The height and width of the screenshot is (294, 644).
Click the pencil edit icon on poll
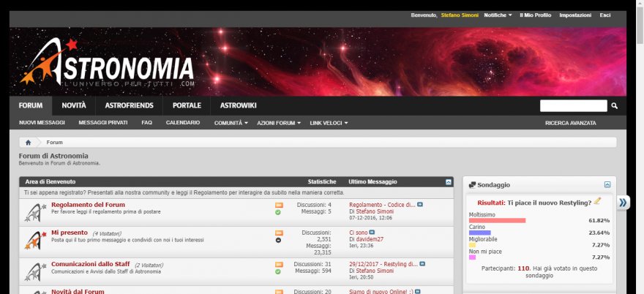click(x=598, y=201)
